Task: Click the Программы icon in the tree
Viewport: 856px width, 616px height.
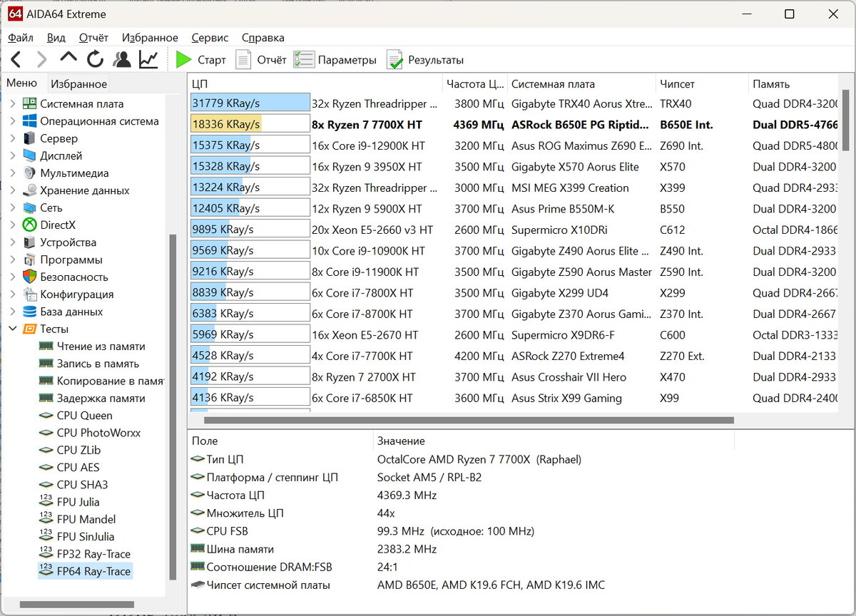Action: (x=29, y=260)
